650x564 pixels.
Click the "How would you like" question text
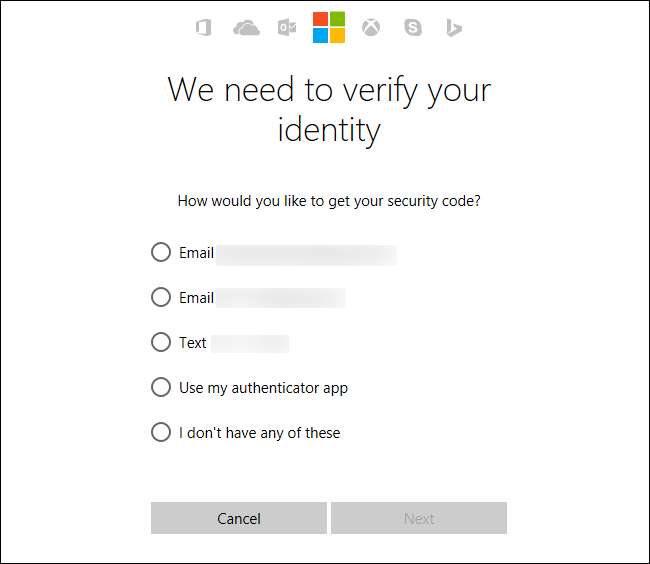[x=329, y=200]
